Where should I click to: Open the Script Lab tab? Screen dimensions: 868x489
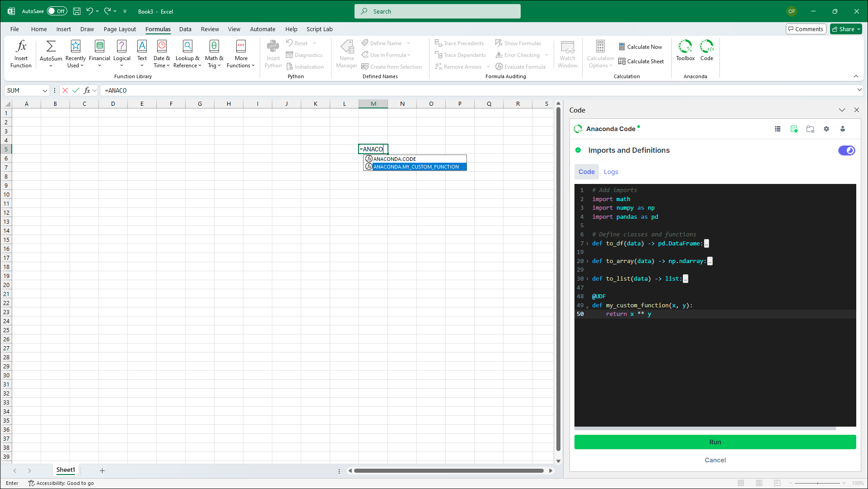pos(319,29)
